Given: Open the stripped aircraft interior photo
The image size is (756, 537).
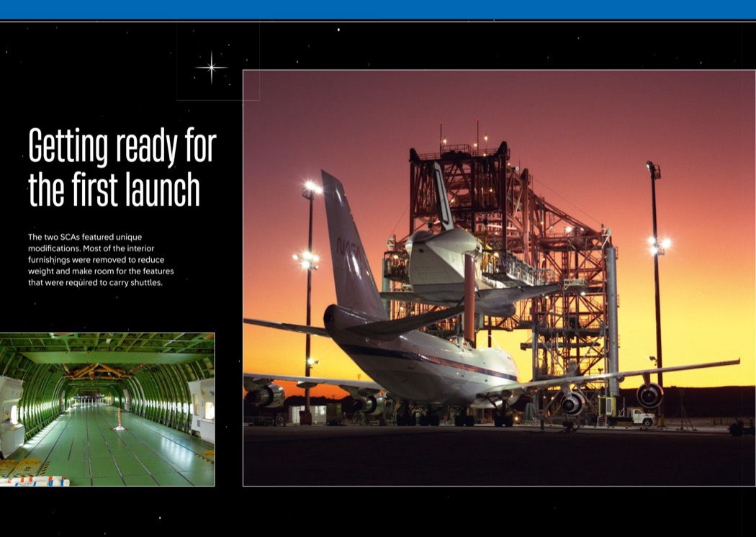Looking at the screenshot, I should pos(107,409).
